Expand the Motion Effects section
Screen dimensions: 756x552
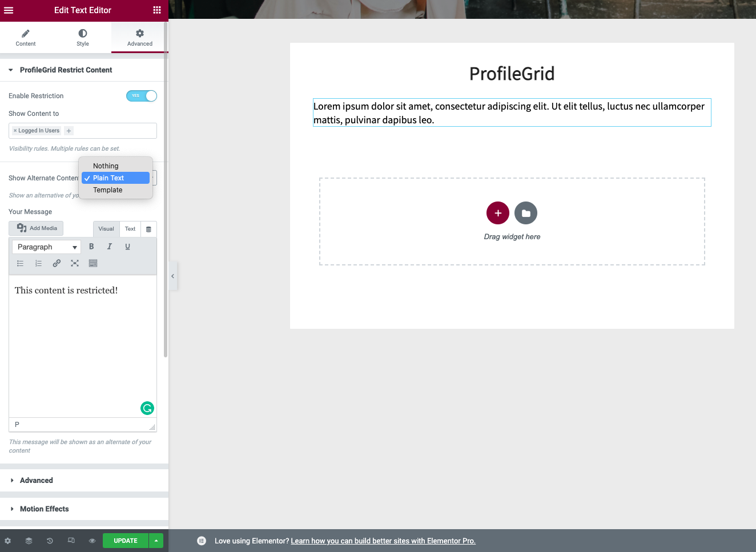click(x=45, y=509)
